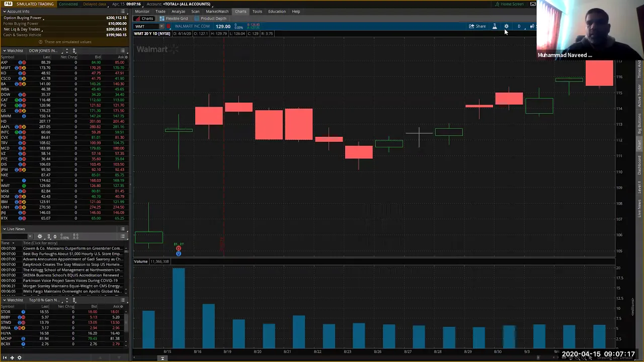Add gadget with bottom plus icon

12,357
